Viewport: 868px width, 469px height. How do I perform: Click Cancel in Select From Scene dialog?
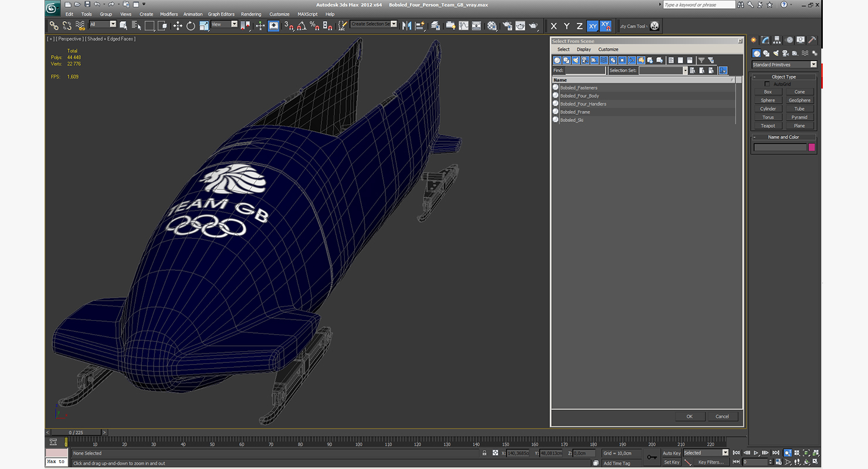[x=723, y=416]
